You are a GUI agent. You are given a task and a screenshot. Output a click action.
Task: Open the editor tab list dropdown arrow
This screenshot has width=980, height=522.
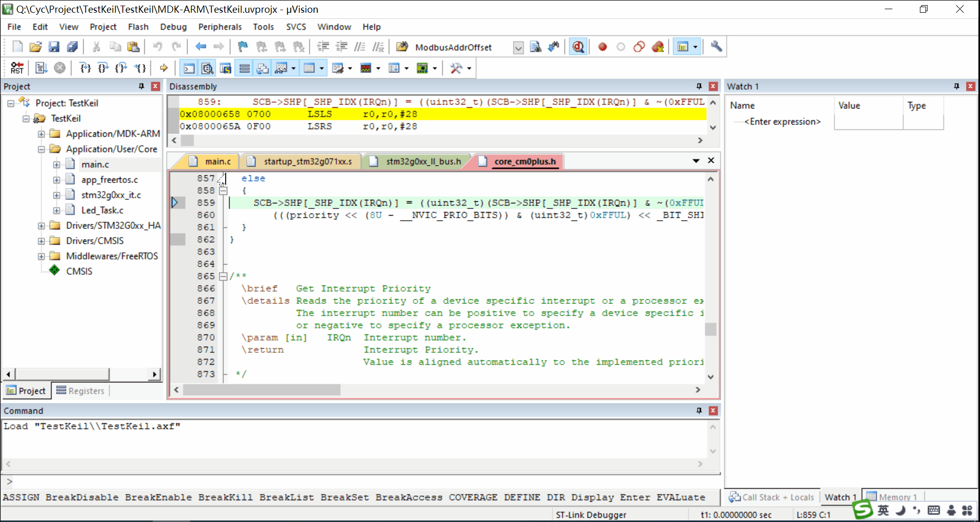coord(696,161)
